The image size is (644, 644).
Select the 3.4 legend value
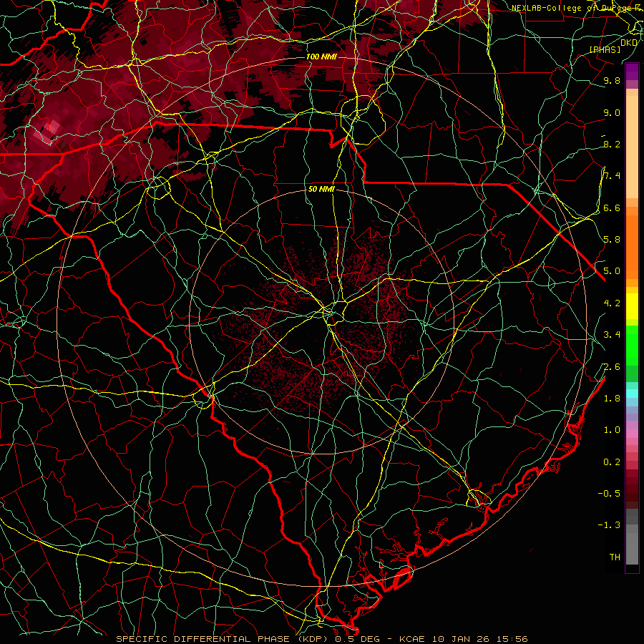[x=612, y=335]
